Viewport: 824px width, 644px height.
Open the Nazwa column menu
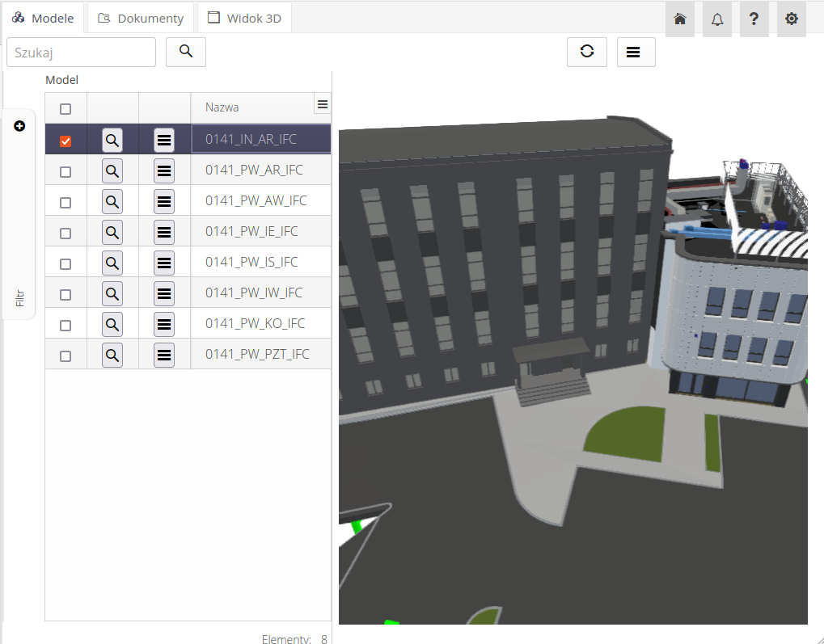tap(323, 104)
